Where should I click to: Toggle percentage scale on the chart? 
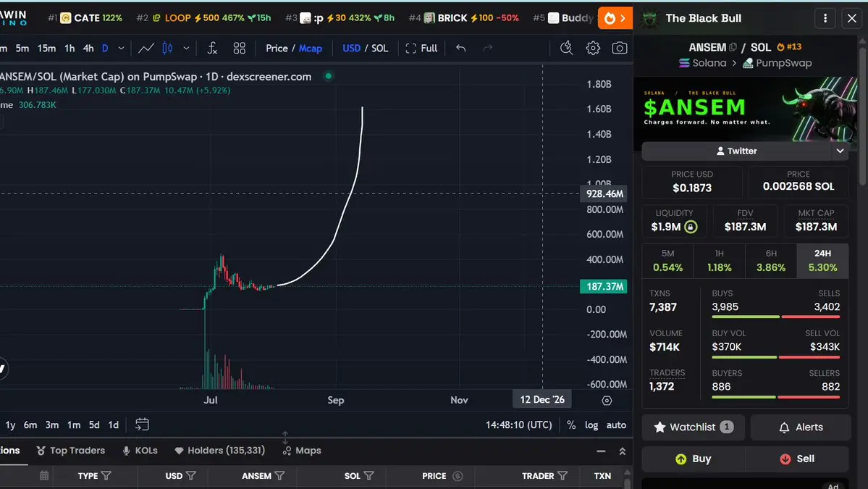coord(571,425)
